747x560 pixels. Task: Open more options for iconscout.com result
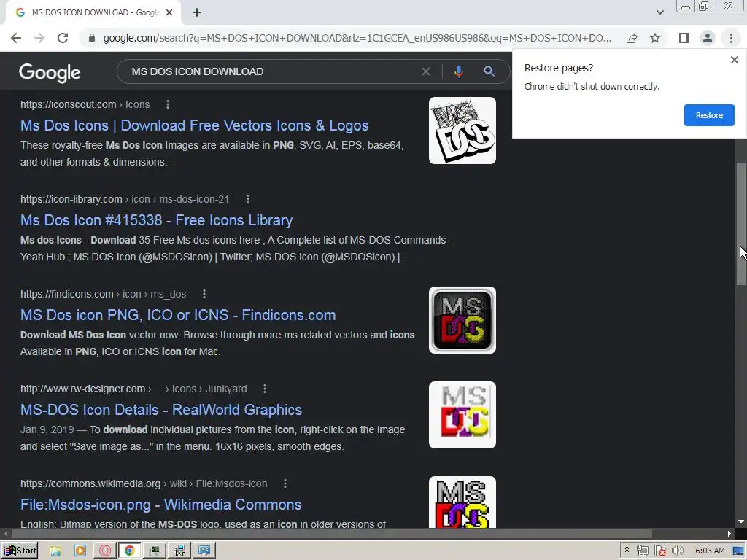click(x=168, y=104)
